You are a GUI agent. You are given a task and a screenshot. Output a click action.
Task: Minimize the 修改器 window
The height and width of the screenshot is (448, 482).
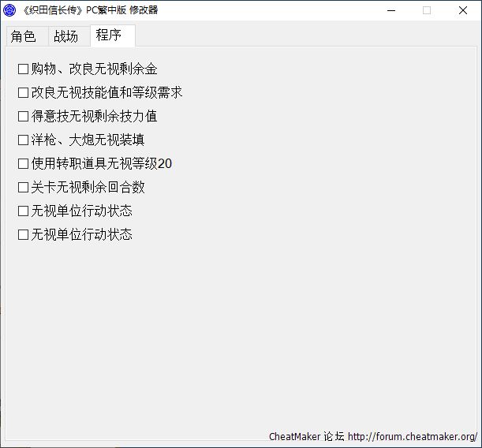coord(390,10)
